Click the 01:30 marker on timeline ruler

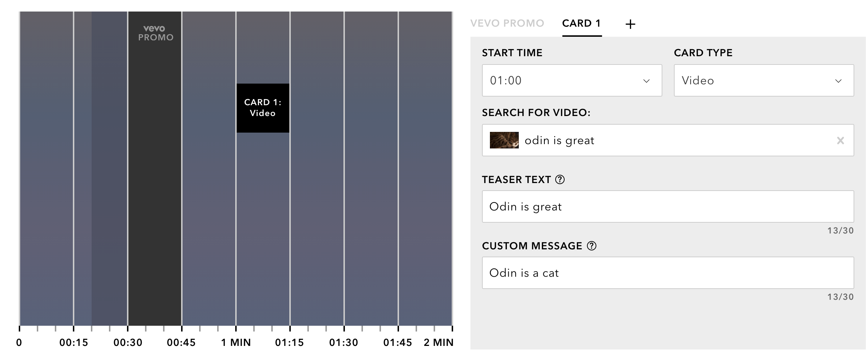pyautogui.click(x=344, y=342)
